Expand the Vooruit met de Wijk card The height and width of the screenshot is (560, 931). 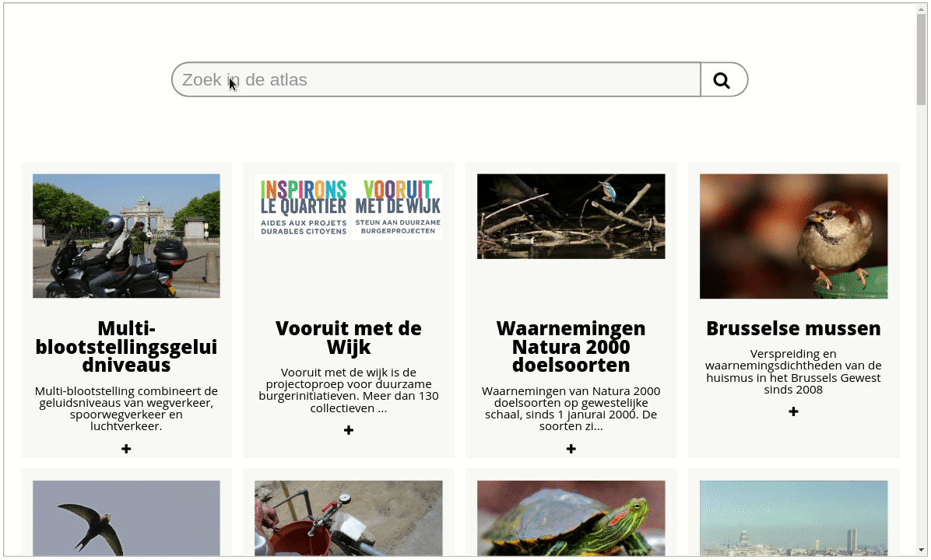coord(348,429)
